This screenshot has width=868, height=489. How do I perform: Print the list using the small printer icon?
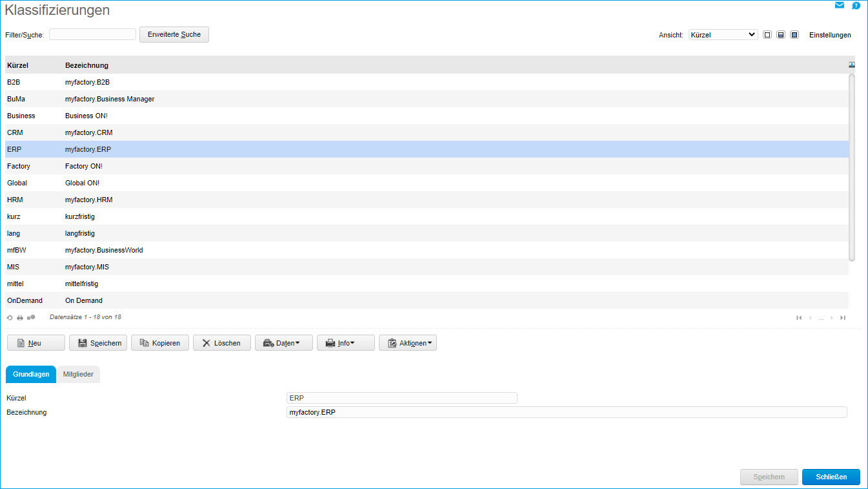[x=20, y=318]
